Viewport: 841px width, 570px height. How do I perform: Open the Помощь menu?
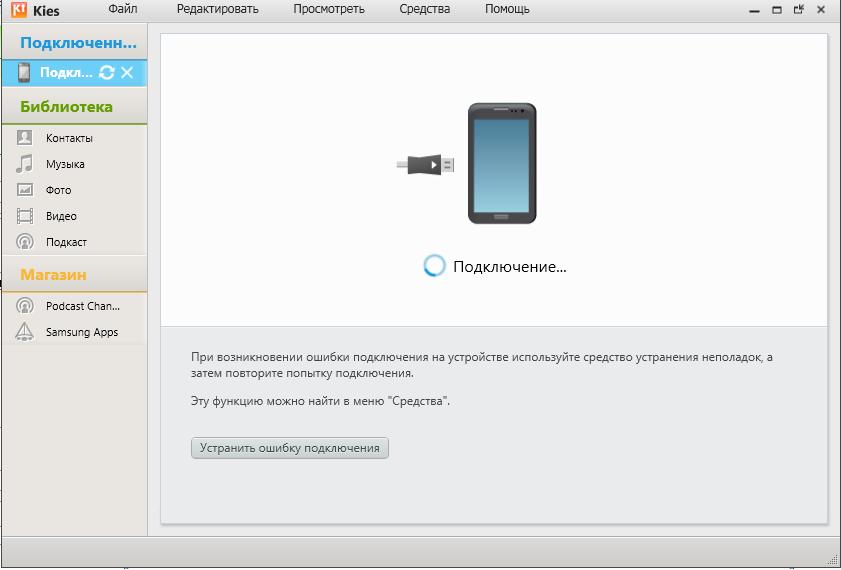tap(507, 9)
